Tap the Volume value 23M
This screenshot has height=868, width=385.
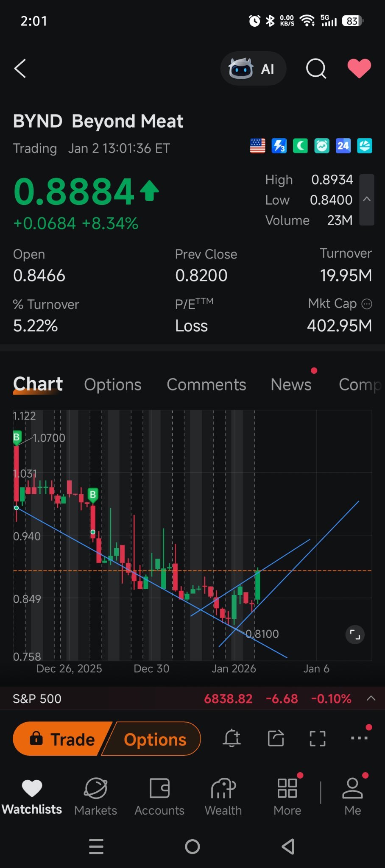[x=340, y=220]
